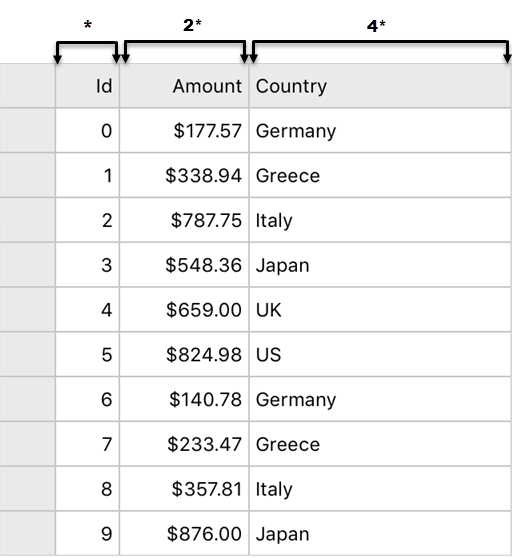Click the cell with $787.75
The image size is (512, 557).
tap(184, 220)
